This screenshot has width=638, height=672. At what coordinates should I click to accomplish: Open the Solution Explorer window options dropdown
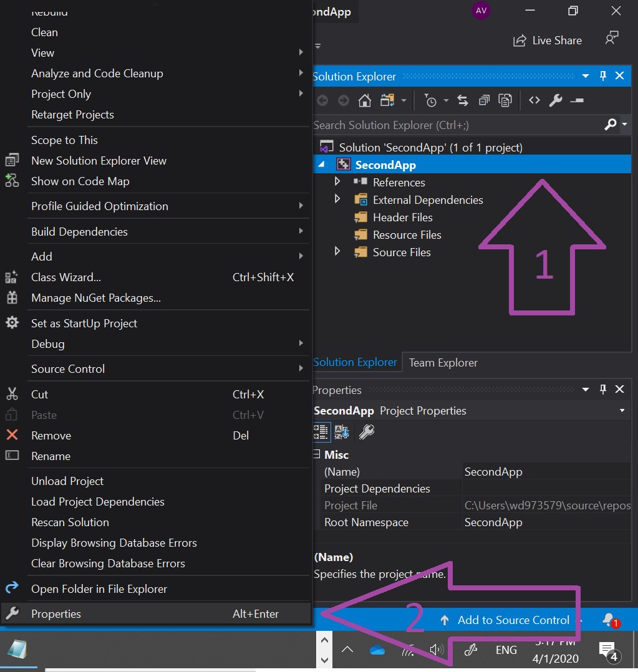[585, 76]
